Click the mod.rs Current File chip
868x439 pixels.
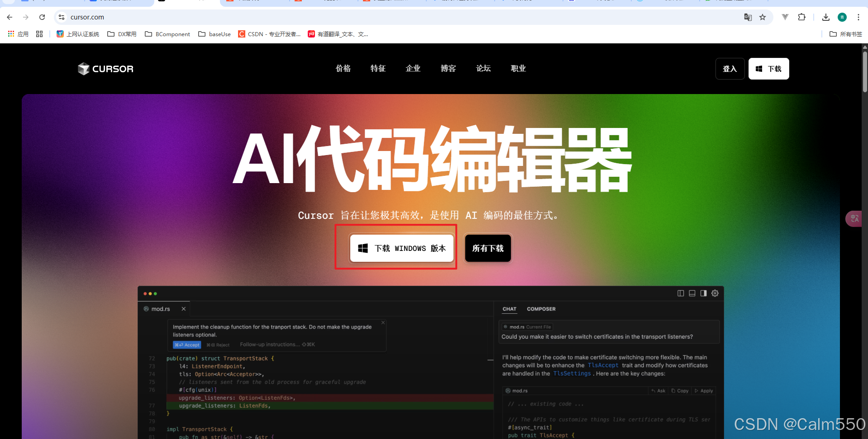(527, 327)
